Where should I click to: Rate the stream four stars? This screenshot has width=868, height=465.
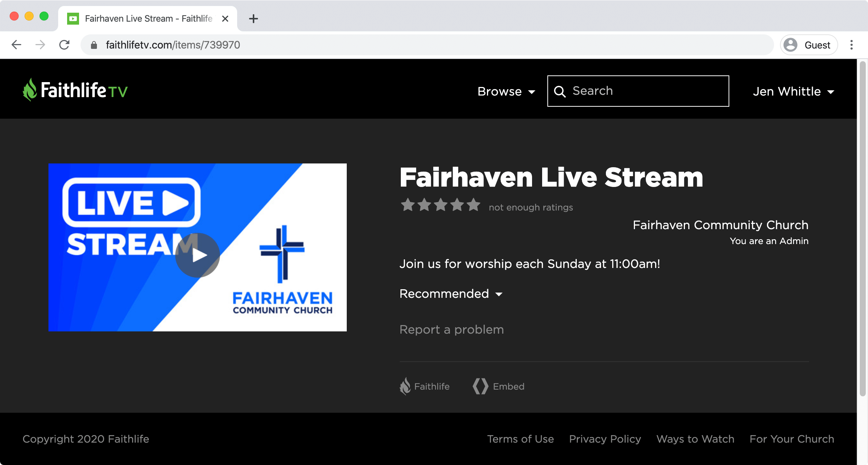coord(457,205)
